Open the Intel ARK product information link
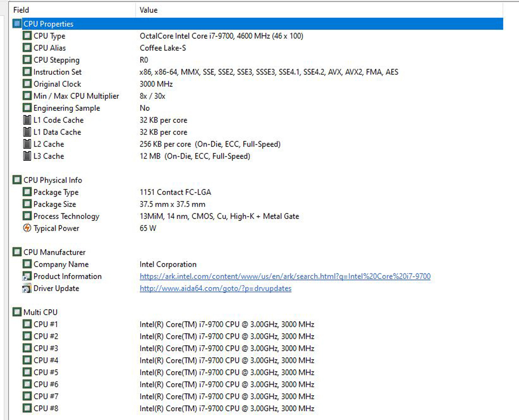This screenshot has width=519, height=420. (285, 276)
